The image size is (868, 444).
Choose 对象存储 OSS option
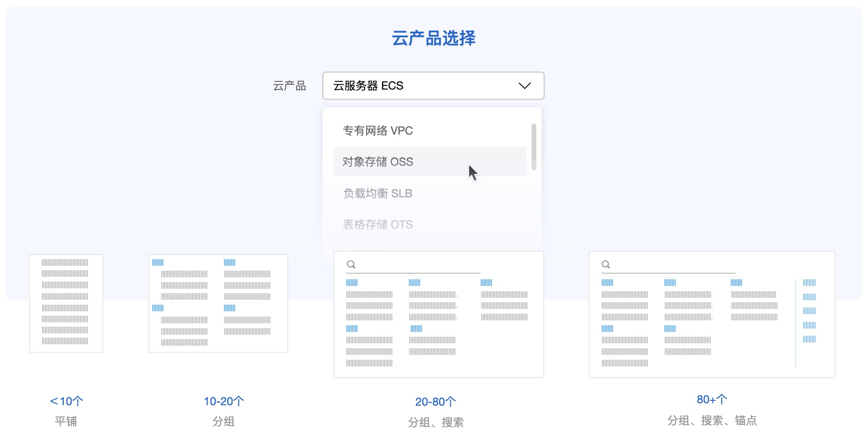(x=378, y=162)
